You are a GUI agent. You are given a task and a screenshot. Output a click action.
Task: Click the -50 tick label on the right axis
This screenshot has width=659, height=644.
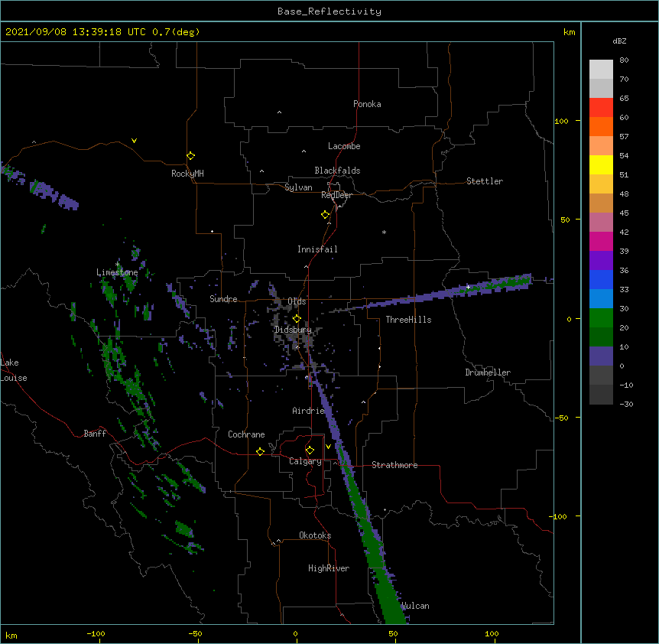(x=561, y=418)
